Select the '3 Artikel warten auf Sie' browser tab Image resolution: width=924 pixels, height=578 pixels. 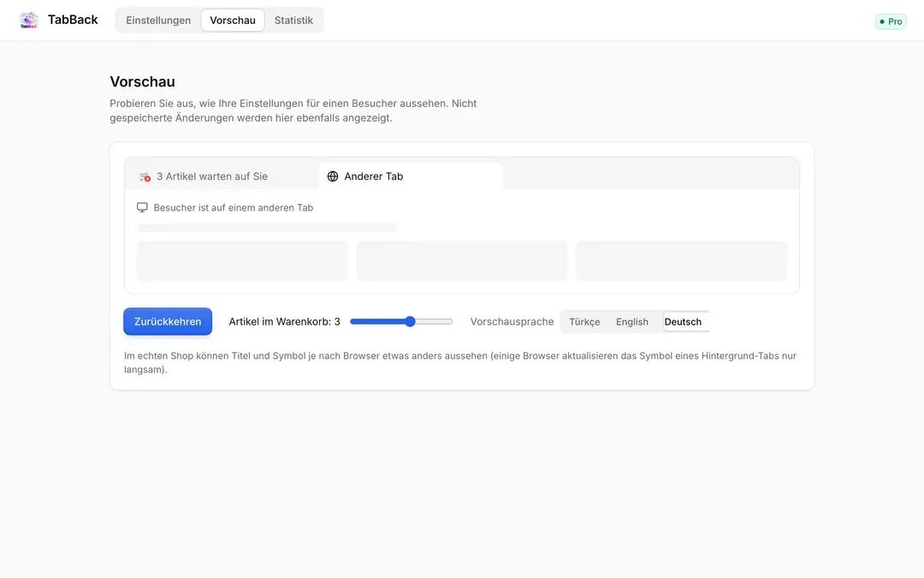coord(222,176)
